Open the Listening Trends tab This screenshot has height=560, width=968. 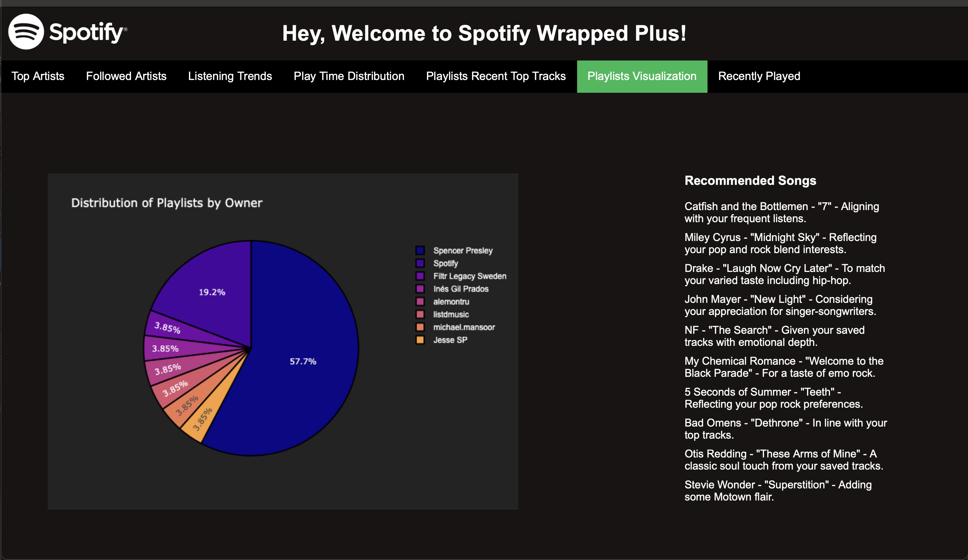[230, 76]
